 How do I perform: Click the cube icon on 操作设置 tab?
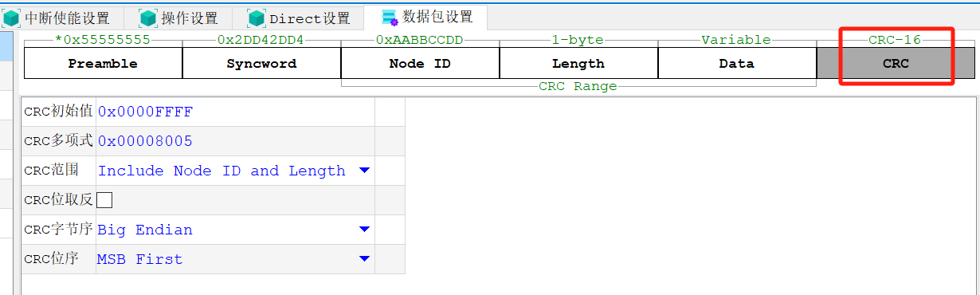148,18
